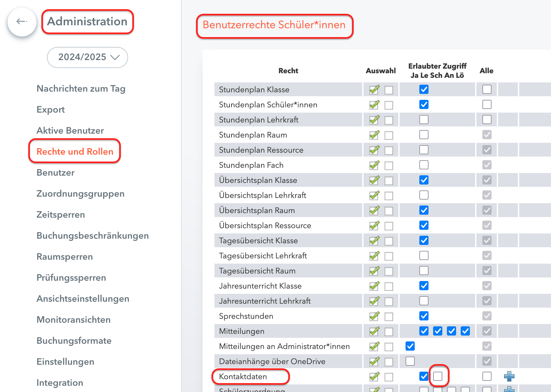Enable allowed access for Stundenplan Lehrkraft

point(424,120)
